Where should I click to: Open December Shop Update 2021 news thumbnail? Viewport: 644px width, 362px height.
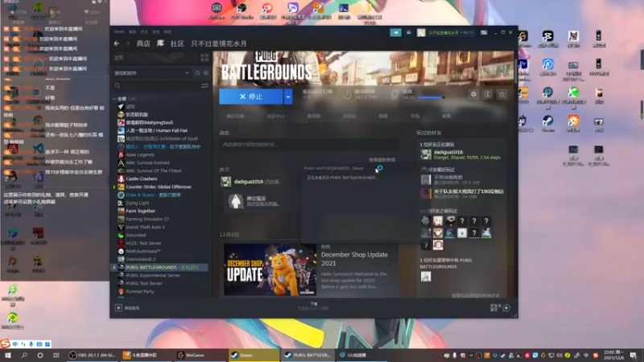coord(270,269)
